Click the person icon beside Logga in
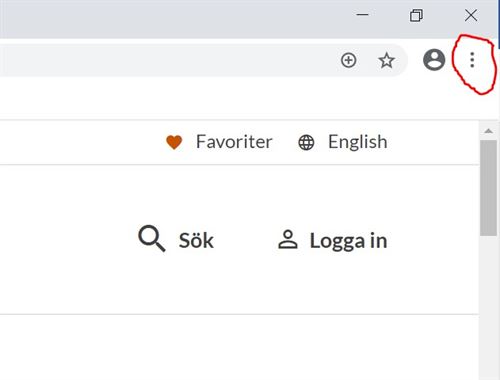The width and height of the screenshot is (500, 380). pos(288,239)
